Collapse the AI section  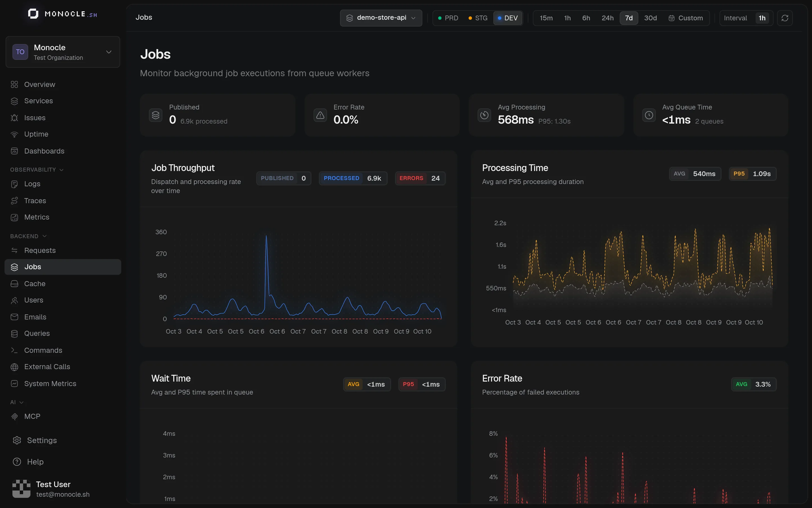pyautogui.click(x=16, y=402)
